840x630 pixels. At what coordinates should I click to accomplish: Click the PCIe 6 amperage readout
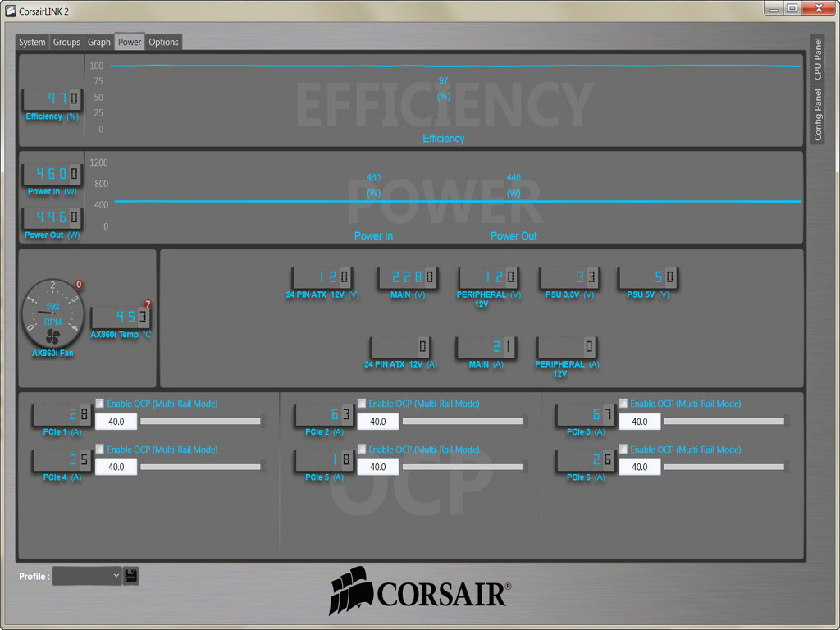click(x=586, y=460)
